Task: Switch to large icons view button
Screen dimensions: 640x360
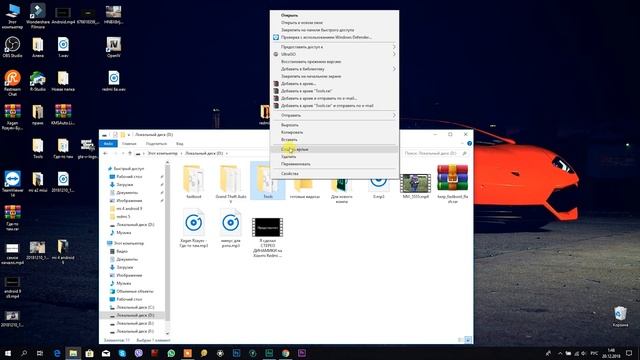Action: (468, 340)
